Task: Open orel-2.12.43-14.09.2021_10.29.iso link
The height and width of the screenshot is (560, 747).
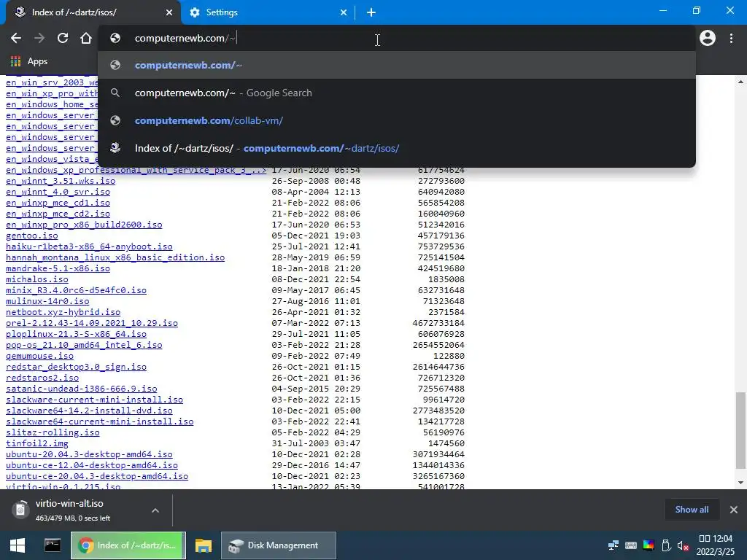Action: (92, 323)
